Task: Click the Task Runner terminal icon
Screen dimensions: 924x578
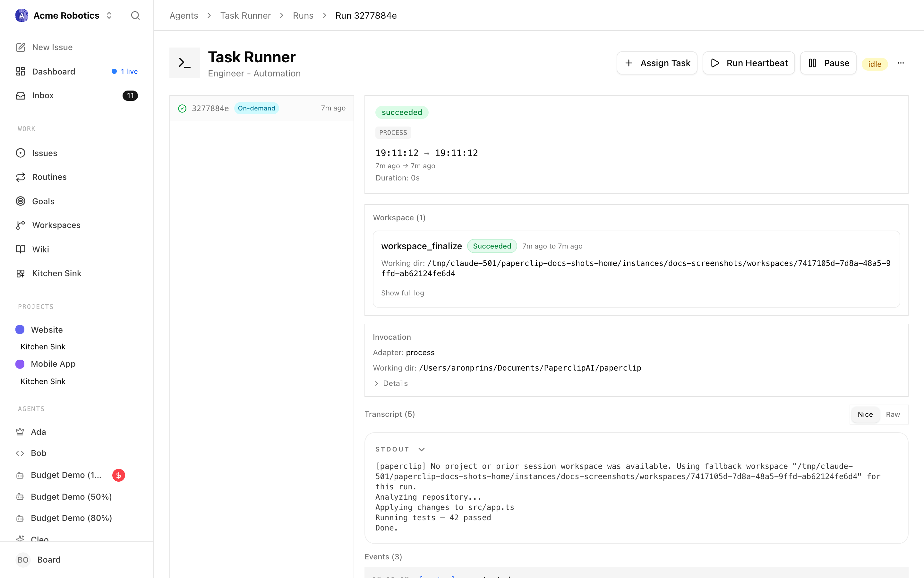Action: [x=185, y=63]
